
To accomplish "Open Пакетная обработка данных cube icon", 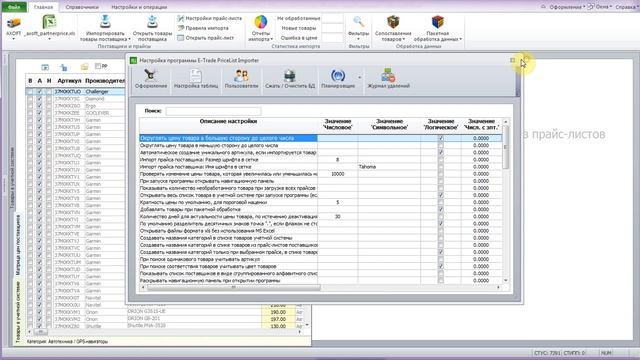I will pos(438,22).
